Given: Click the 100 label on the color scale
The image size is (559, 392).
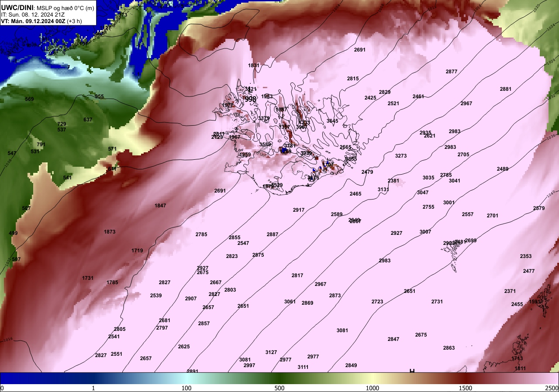Looking at the screenshot, I should coord(186,388).
